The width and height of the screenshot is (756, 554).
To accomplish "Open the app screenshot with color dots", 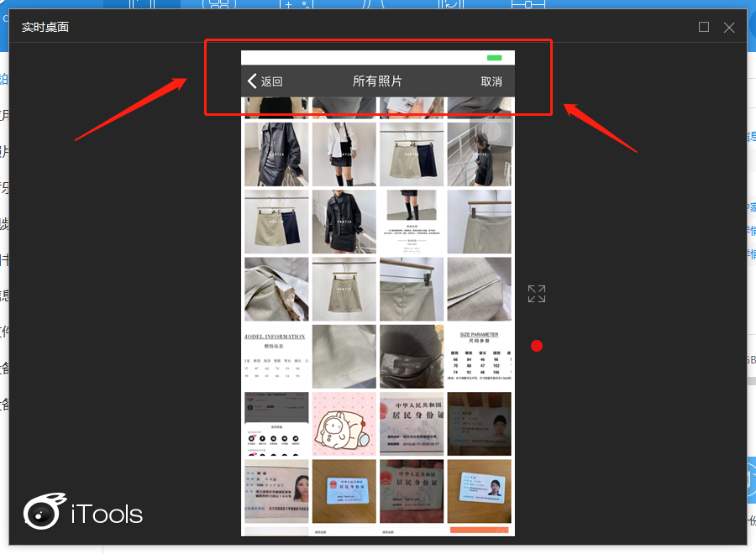I will (276, 424).
